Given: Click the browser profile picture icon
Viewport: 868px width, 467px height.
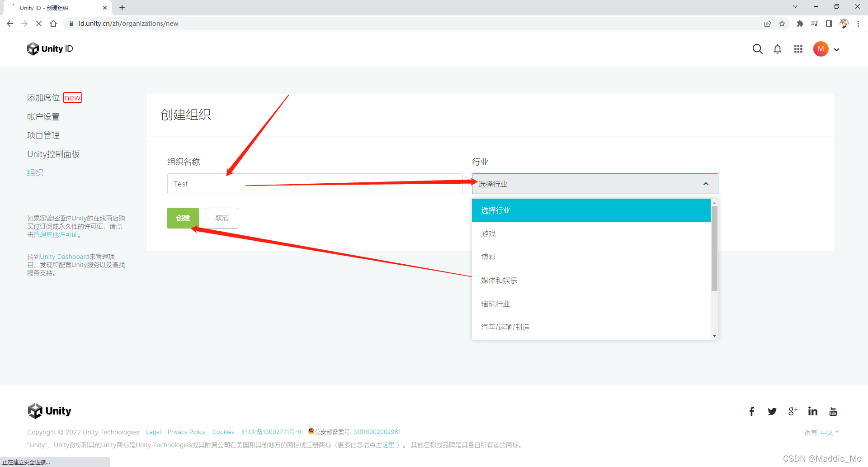Looking at the screenshot, I should tap(844, 24).
